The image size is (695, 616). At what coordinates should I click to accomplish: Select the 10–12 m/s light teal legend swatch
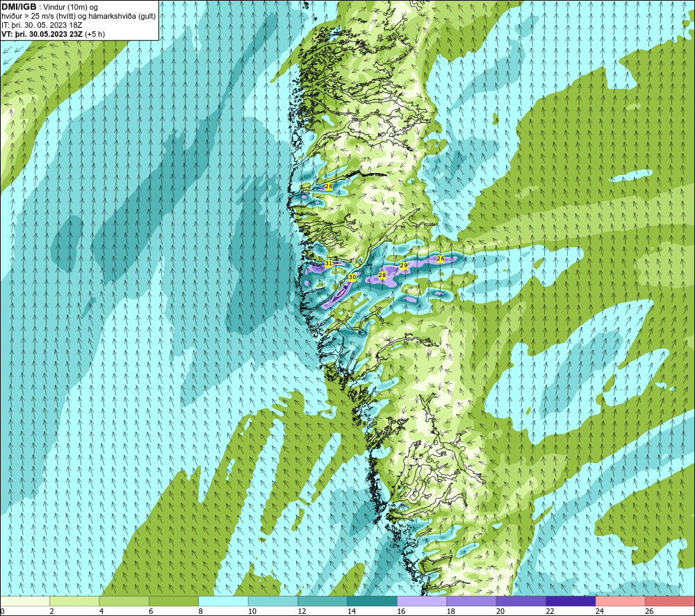point(273,601)
